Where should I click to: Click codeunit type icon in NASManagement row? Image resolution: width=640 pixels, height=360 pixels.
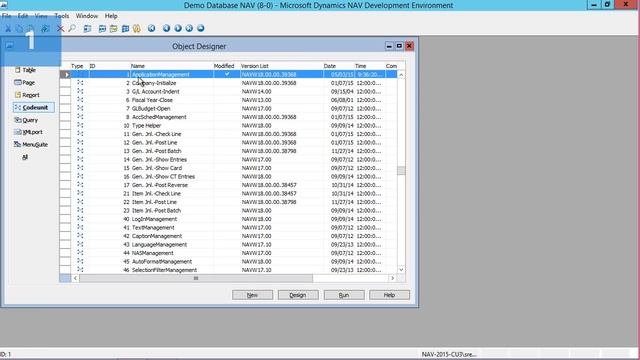tap(80, 253)
